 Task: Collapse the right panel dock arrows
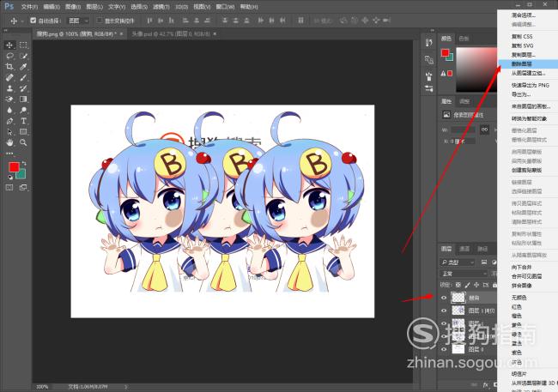tap(433, 31)
